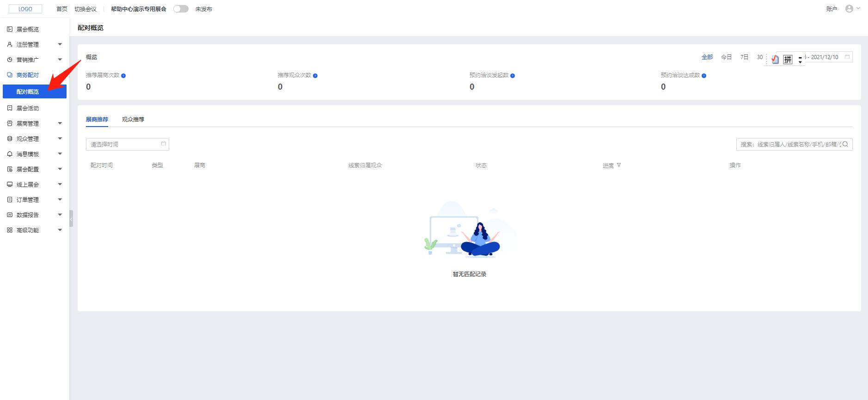Click the 切换会议 link
Screen dimensions: 868x400
pos(86,9)
